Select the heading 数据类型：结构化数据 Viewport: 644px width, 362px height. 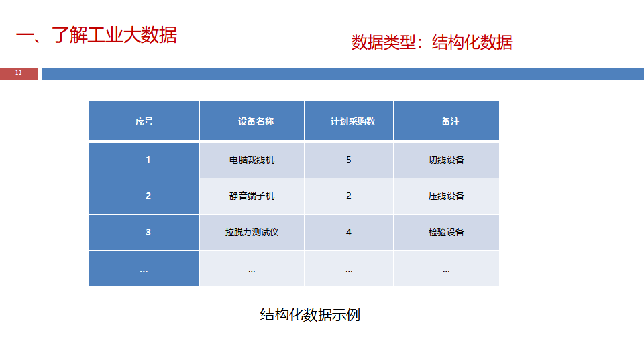(x=431, y=42)
